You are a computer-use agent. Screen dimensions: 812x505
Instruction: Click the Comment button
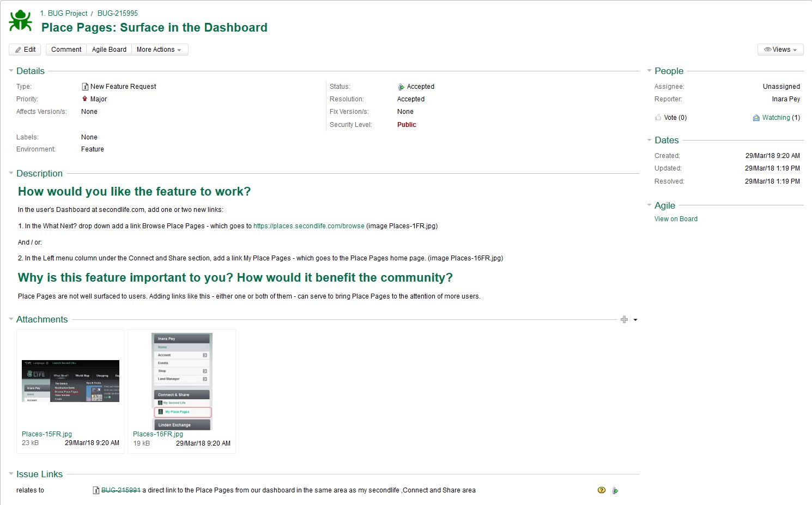point(66,50)
